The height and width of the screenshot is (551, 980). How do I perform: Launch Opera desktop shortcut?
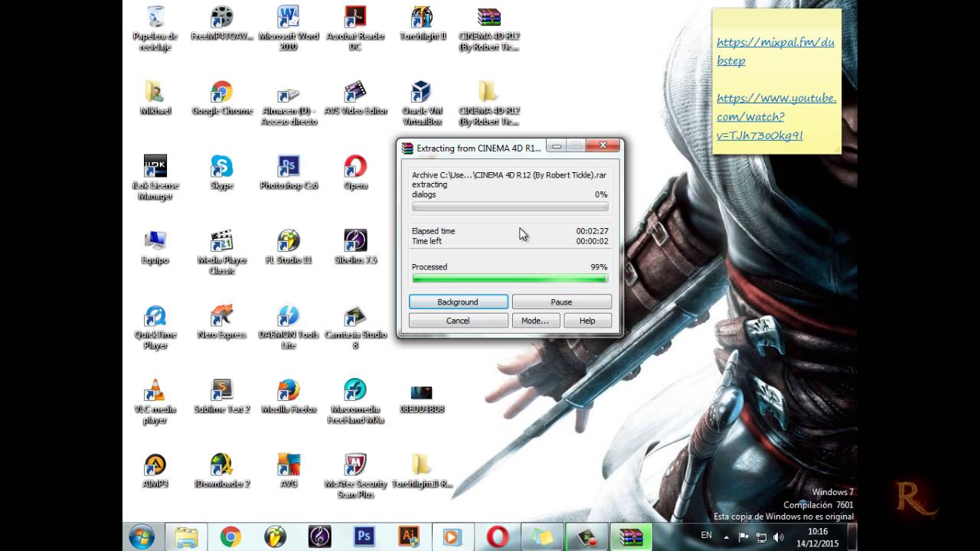pos(355,173)
